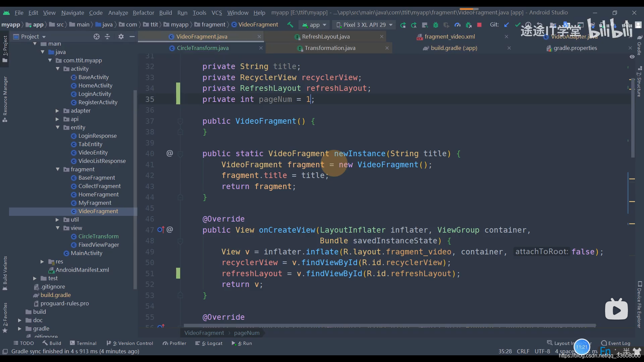Viewport: 644px width, 362px height.
Task: Open the Refactor menu
Action: click(x=143, y=13)
